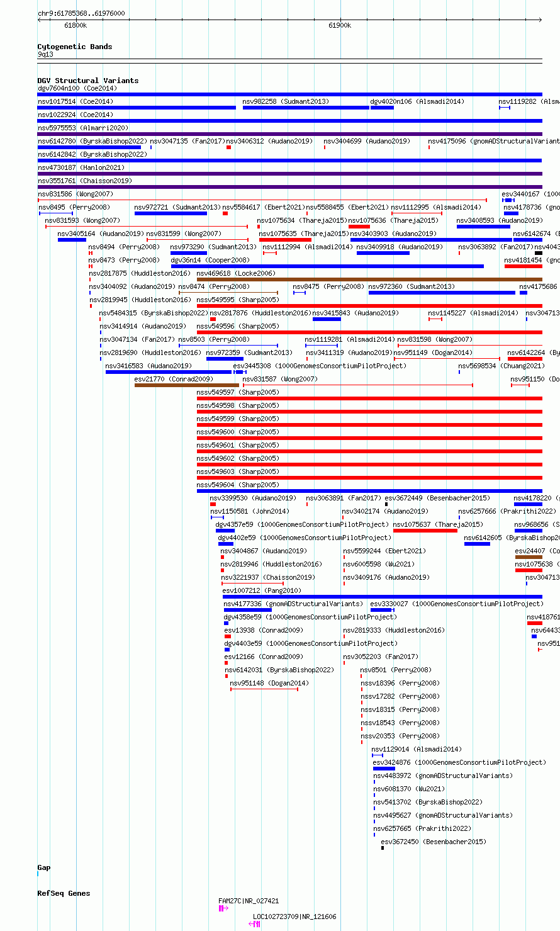Select the 9q13 band label
Screen dimensions: 560x931
pos(45,55)
